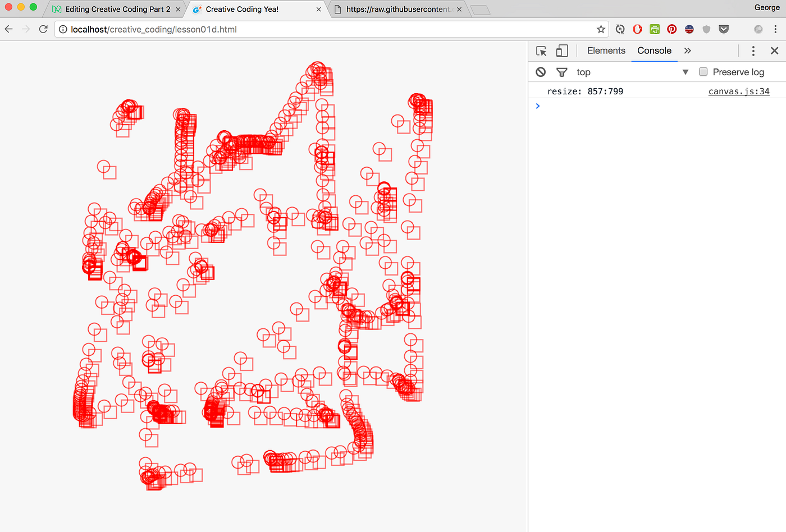Clear the console messages
Image resolution: width=786 pixels, height=532 pixels.
tap(540, 72)
